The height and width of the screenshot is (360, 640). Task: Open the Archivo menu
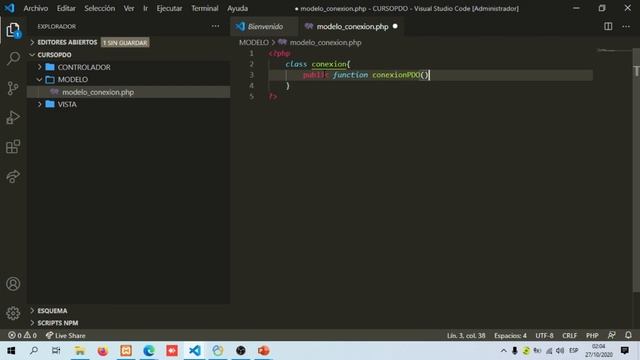click(x=36, y=8)
